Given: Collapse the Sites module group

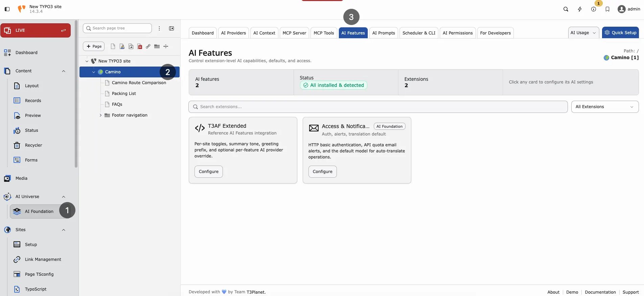Looking at the screenshot, I should pyautogui.click(x=64, y=230).
